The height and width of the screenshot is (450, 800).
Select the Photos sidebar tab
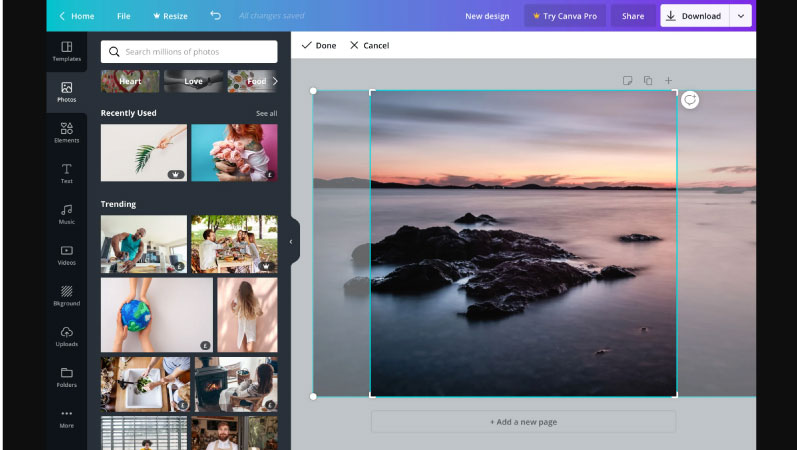tap(66, 92)
